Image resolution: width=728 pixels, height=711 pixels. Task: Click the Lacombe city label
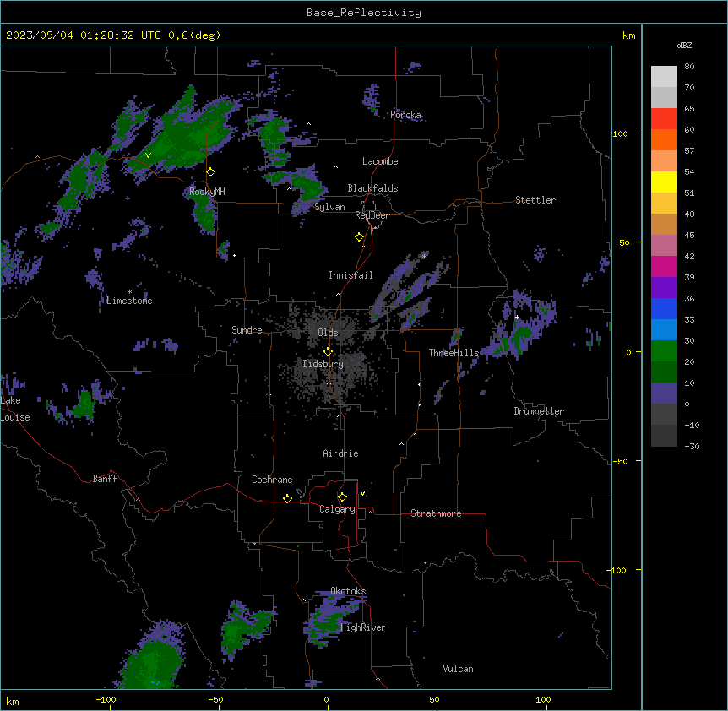tap(380, 161)
